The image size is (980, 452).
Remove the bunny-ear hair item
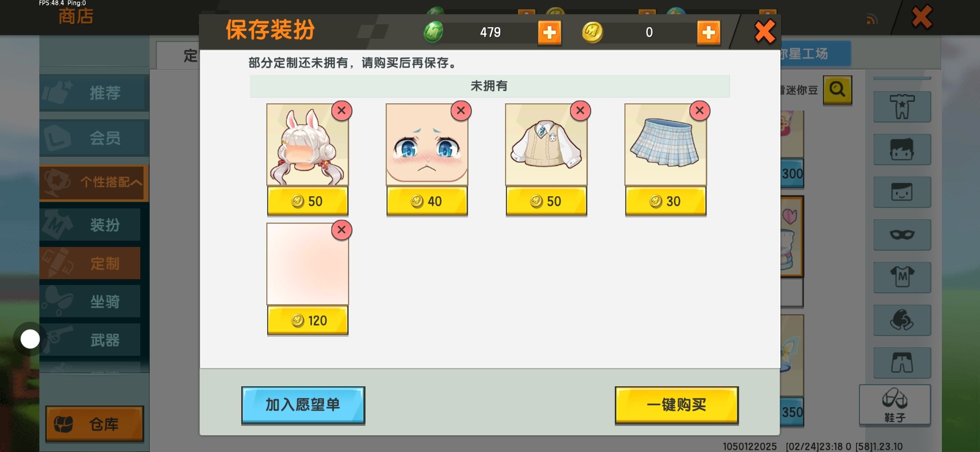click(x=341, y=111)
